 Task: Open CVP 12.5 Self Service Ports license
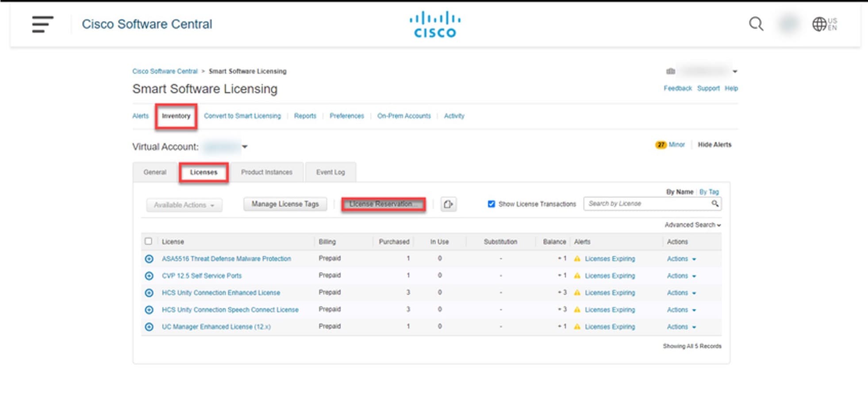coord(202,276)
